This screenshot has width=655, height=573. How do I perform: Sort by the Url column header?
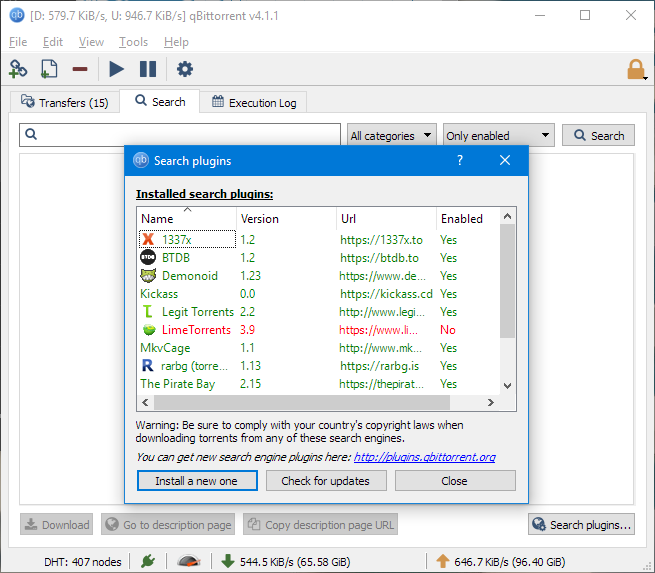386,218
